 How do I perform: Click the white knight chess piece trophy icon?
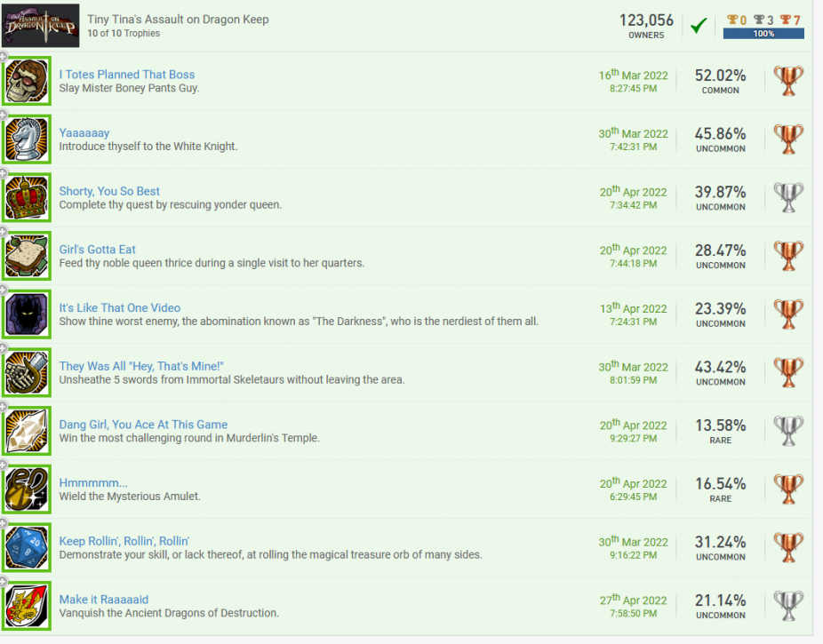pyautogui.click(x=26, y=139)
